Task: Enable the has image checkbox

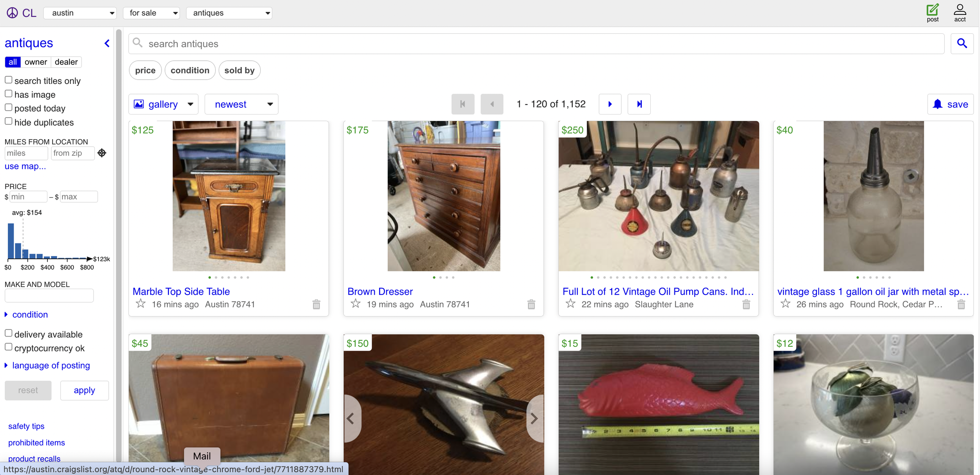Action: [9, 94]
